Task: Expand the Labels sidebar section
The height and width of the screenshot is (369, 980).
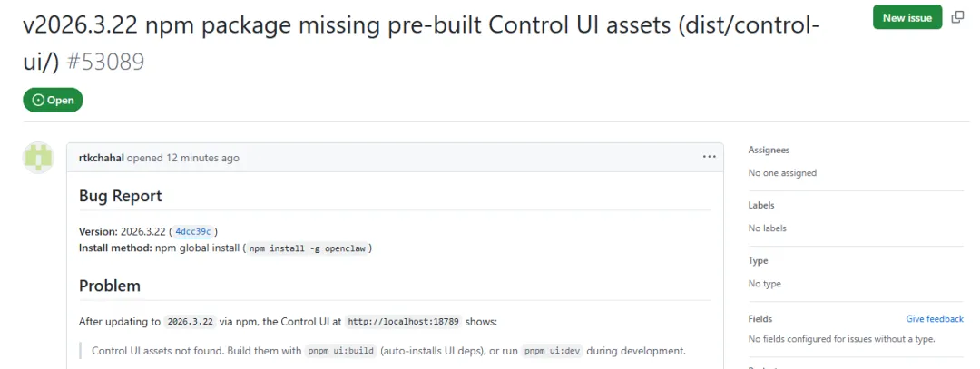Action: [761, 206]
